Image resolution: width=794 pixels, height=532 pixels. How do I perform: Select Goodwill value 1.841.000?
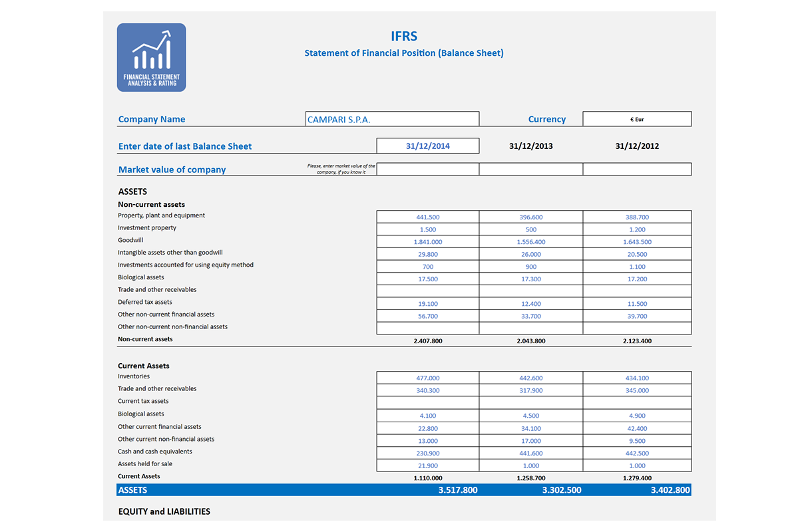pyautogui.click(x=428, y=242)
